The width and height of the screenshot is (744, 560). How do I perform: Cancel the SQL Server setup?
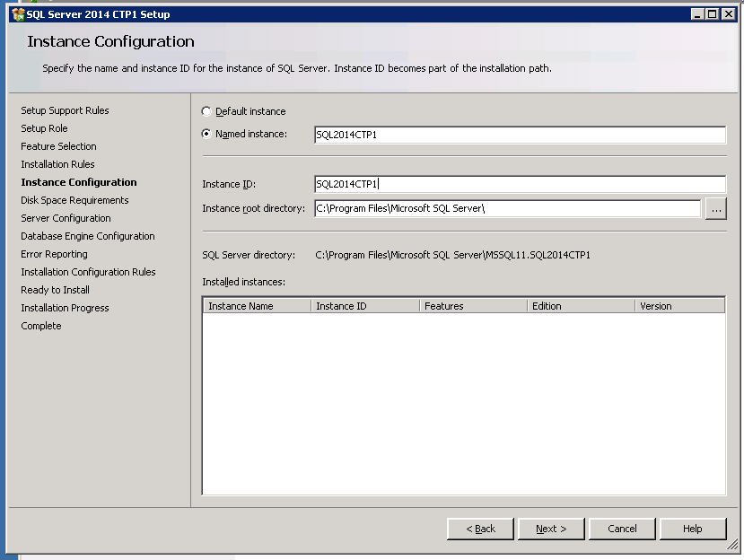pos(622,529)
